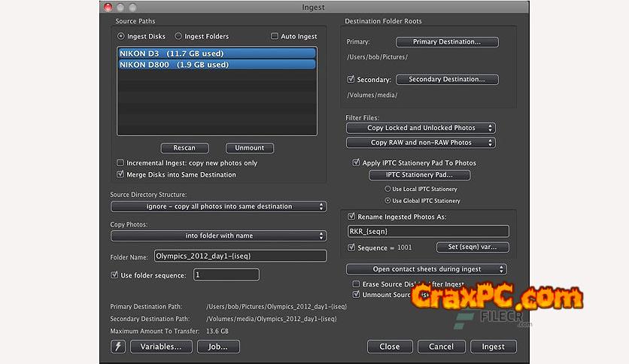Click the red close window button
Screen dimensions: 629x364
(x=108, y=8)
